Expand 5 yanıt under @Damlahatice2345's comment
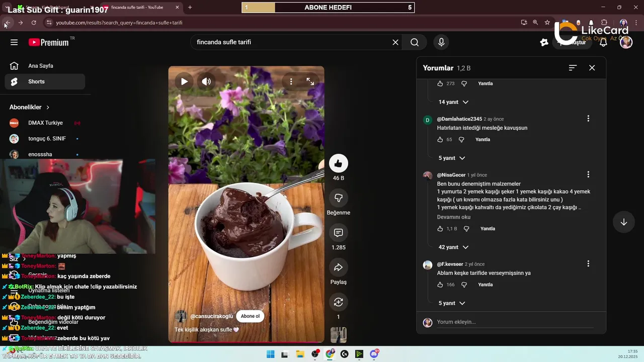This screenshot has height=362, width=644. (x=451, y=158)
